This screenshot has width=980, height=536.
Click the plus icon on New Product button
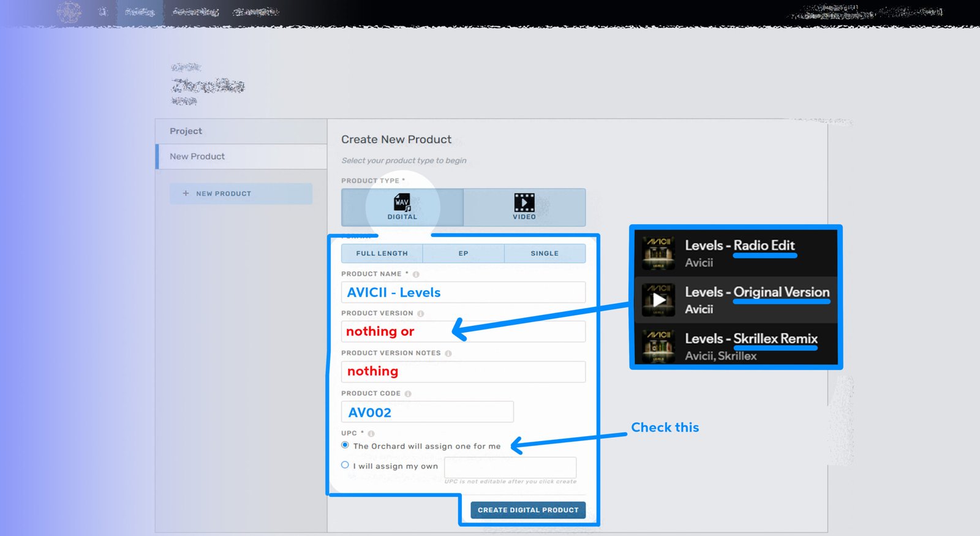186,194
